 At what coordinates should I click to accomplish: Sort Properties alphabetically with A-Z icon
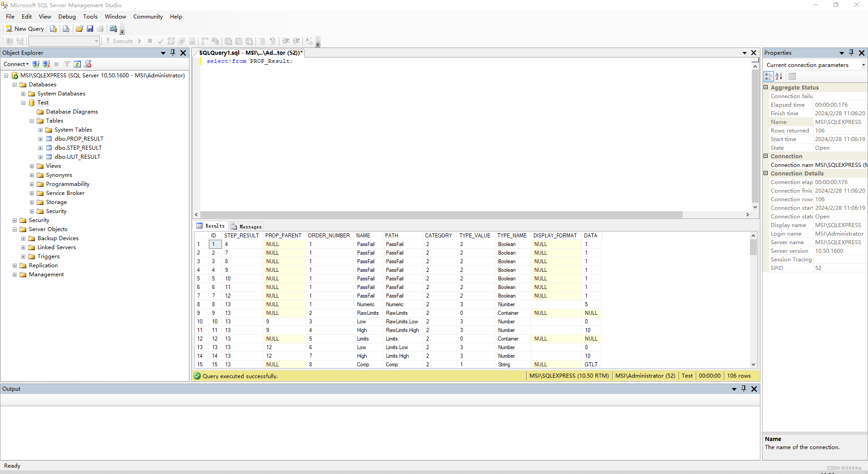779,76
